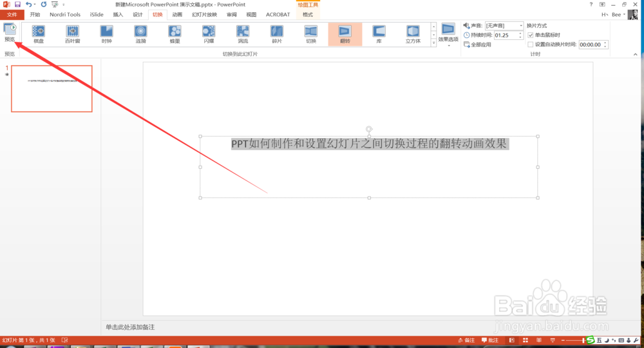Switch to the 设计 Design tab
Screen dimensions: 644x348
[138, 14]
